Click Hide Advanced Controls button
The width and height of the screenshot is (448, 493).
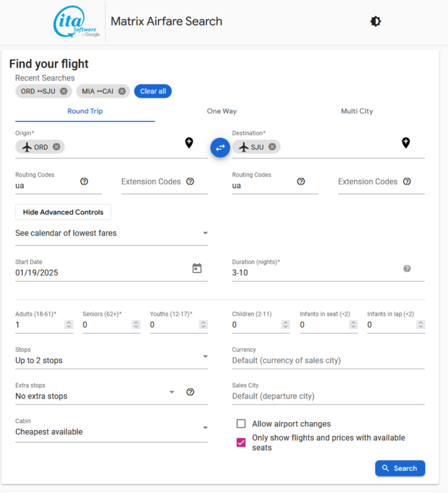(x=64, y=212)
